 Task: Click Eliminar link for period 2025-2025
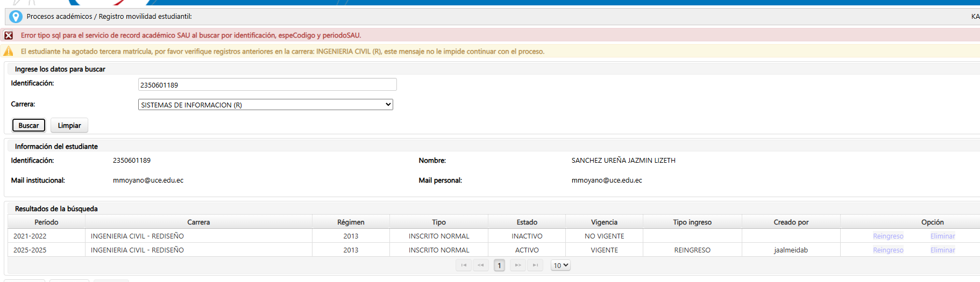(x=942, y=250)
